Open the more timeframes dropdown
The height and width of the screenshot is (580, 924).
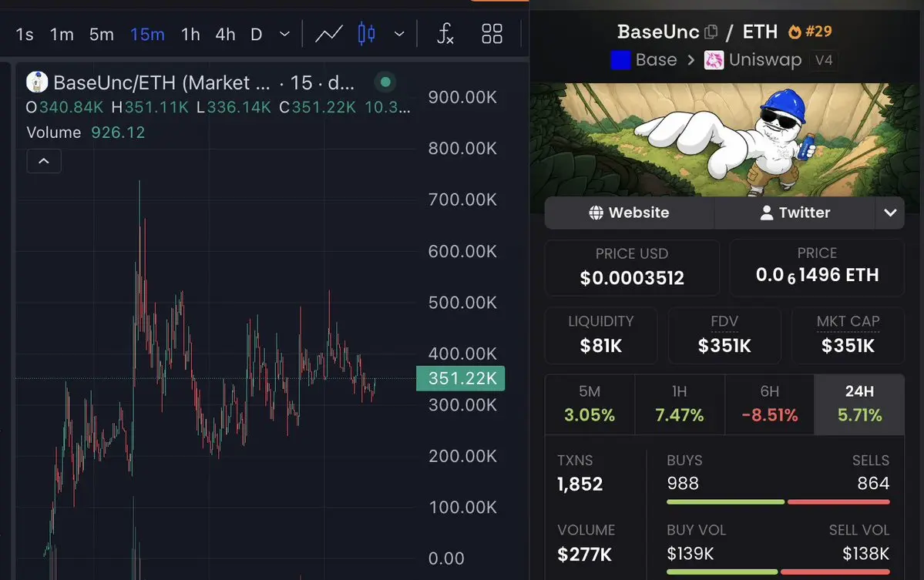click(x=284, y=34)
